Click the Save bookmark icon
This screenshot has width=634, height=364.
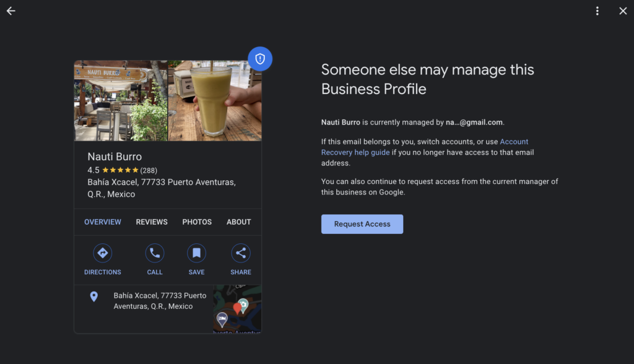tap(196, 253)
